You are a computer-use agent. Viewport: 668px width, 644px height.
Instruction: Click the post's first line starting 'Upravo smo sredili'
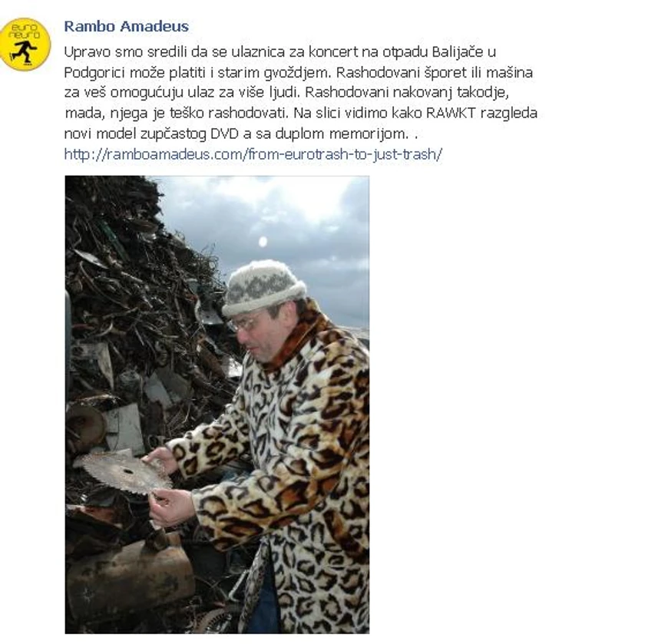click(280, 52)
